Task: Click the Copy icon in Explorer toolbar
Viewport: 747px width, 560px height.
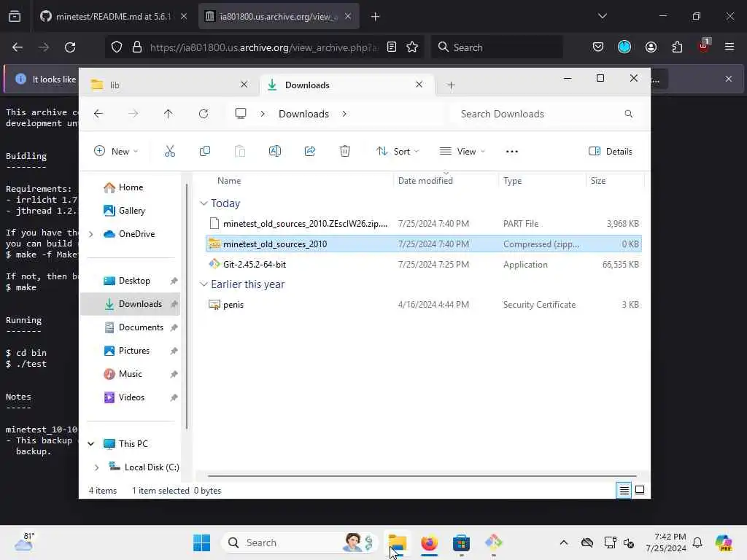Action: click(205, 152)
